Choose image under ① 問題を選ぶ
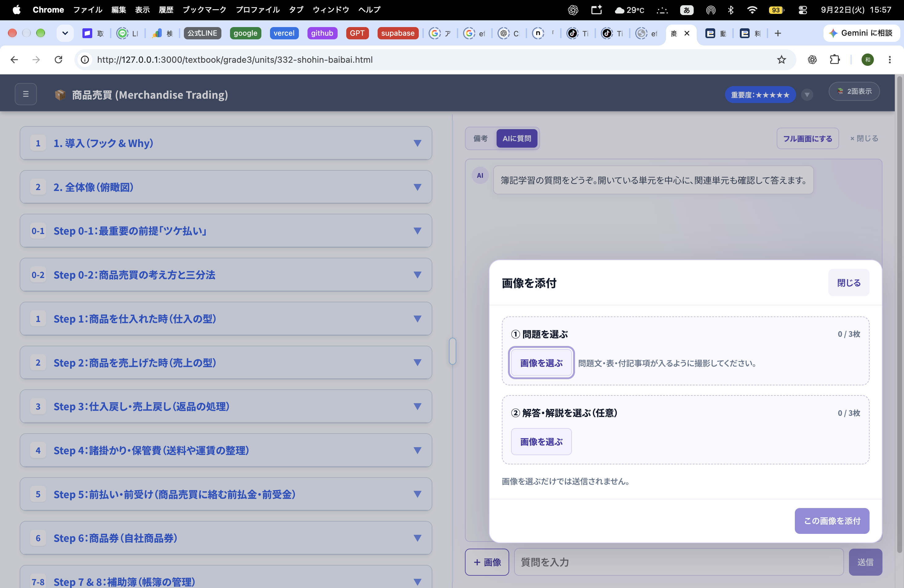The width and height of the screenshot is (904, 588). tap(541, 363)
